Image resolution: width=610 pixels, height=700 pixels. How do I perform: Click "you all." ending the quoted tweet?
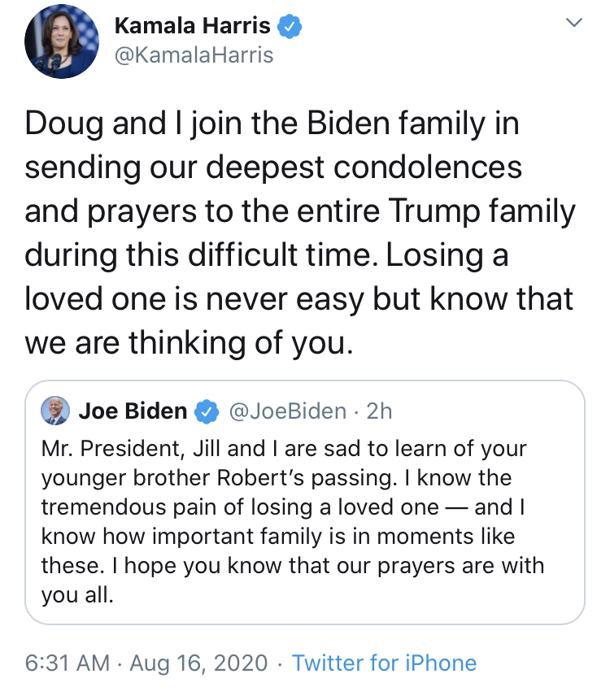[74, 596]
